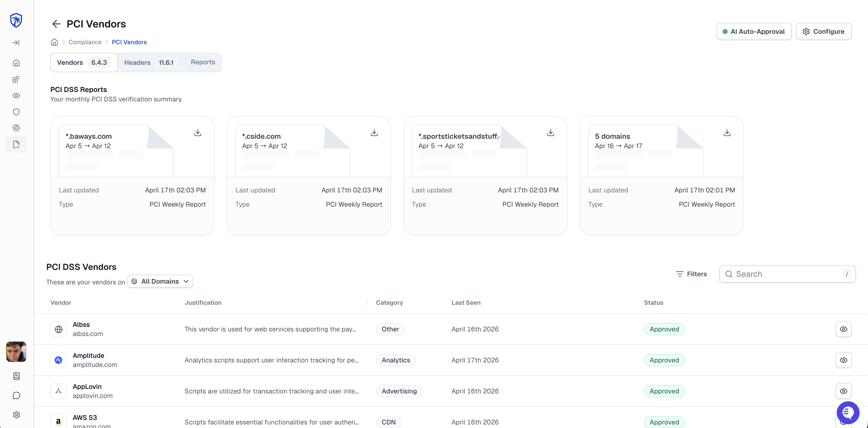Go back using the arrow beside PCI Vendors
This screenshot has width=868, height=428.
(x=56, y=24)
